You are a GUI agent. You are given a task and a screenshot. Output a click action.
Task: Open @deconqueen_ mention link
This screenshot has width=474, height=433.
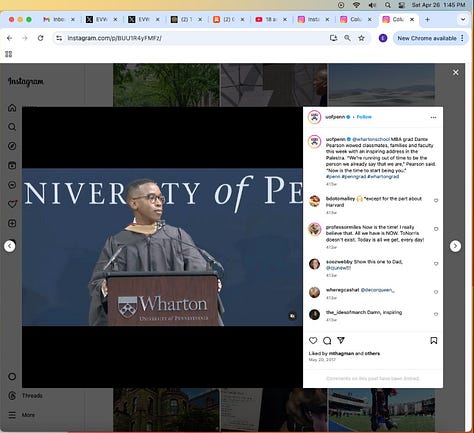click(377, 290)
